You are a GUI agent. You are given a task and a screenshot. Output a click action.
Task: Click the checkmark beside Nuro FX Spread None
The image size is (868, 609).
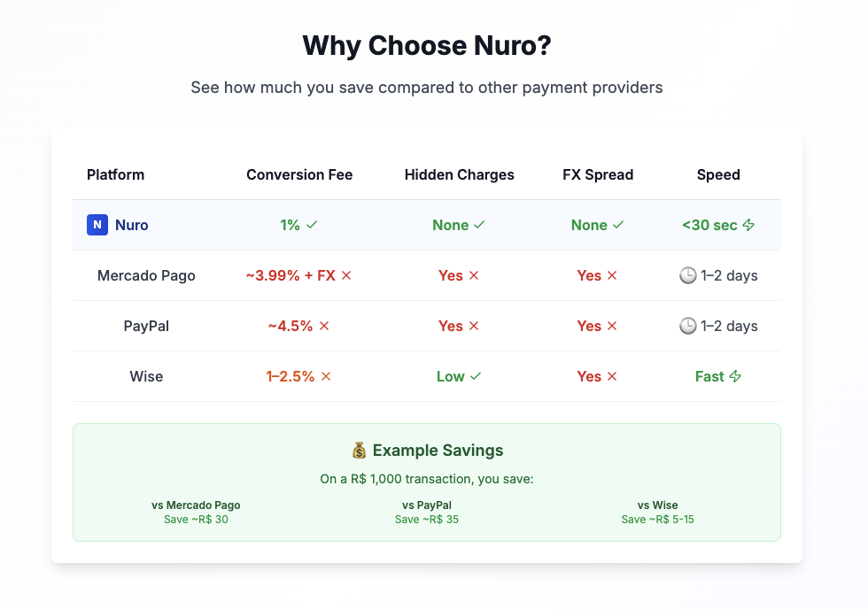[618, 225]
